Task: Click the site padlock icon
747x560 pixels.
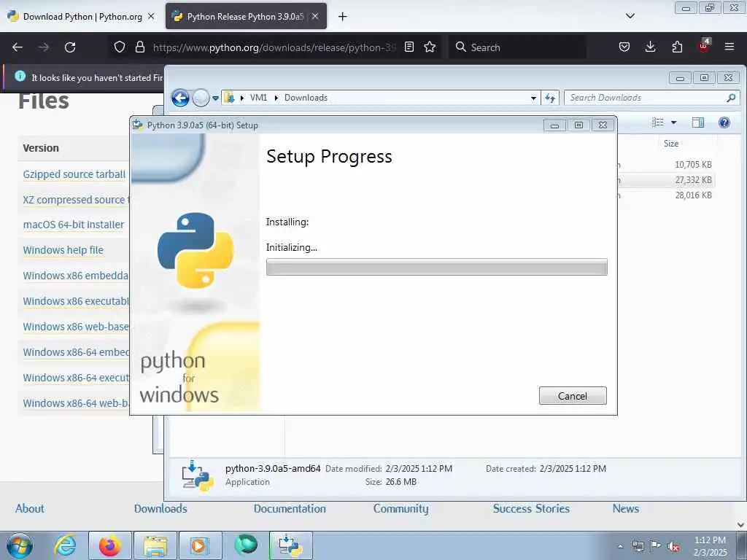Action: [139, 47]
